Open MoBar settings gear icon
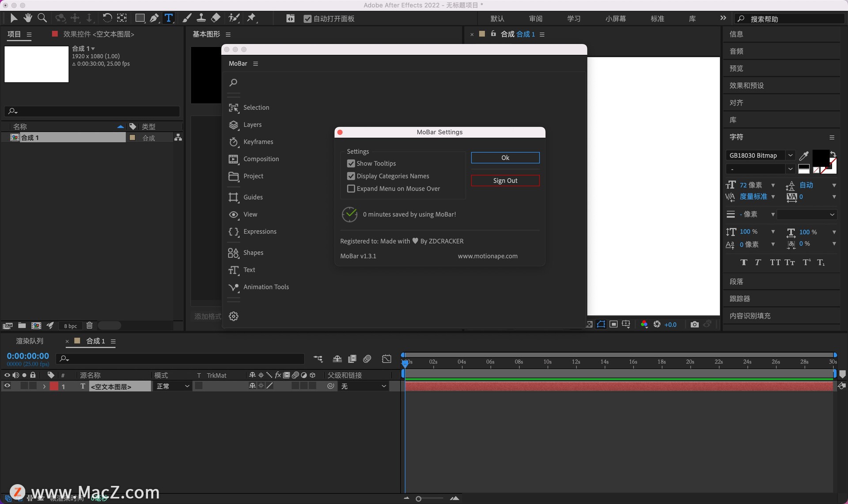The image size is (848, 504). (234, 316)
